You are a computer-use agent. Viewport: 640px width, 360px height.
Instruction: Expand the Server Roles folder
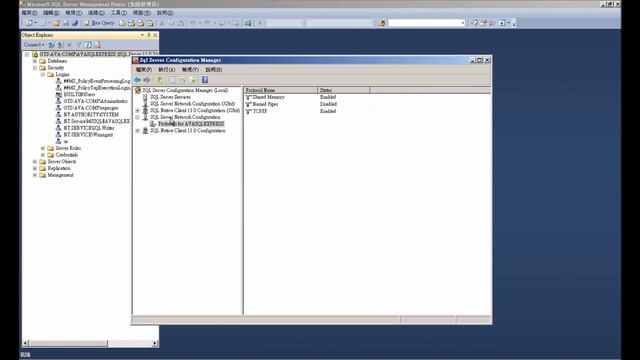pyautogui.click(x=43, y=148)
